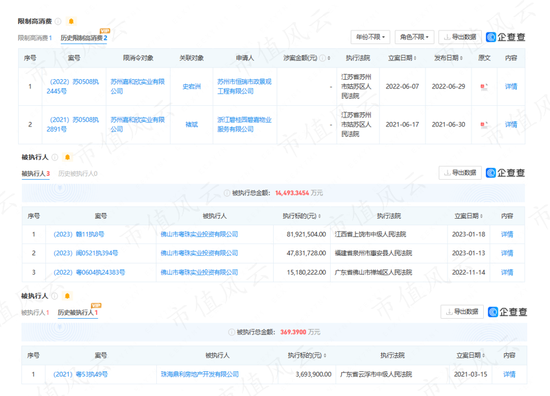Open case number link (2021) 苏0508执2891号

[73, 125]
